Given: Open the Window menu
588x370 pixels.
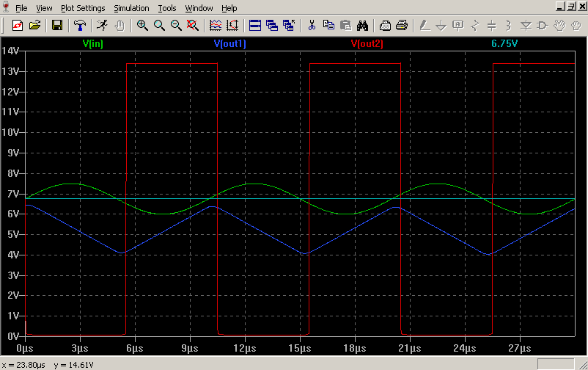Looking at the screenshot, I should (x=199, y=8).
